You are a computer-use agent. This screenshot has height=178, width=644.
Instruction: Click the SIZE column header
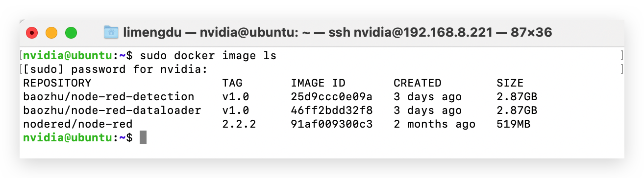tap(510, 83)
